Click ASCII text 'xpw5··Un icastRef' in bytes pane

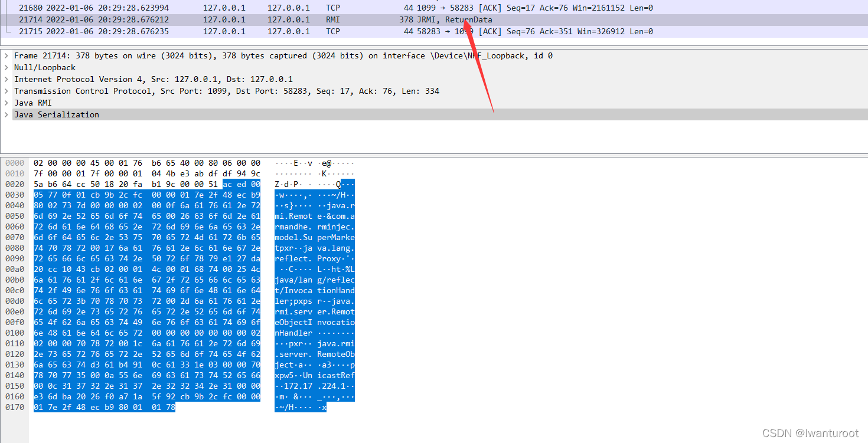click(315, 375)
